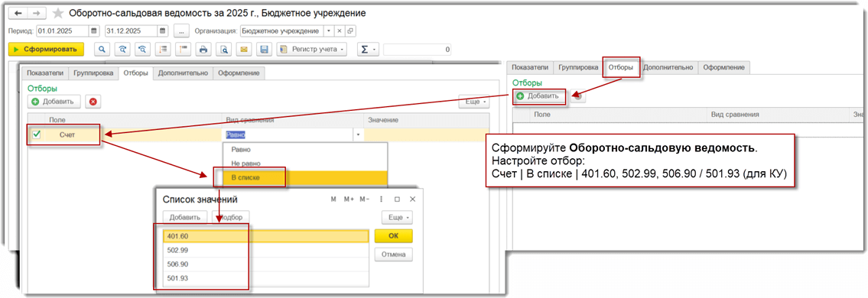Open Отборы tab above the Счет filter
Screen dimensions: 868x298
[x=135, y=73]
